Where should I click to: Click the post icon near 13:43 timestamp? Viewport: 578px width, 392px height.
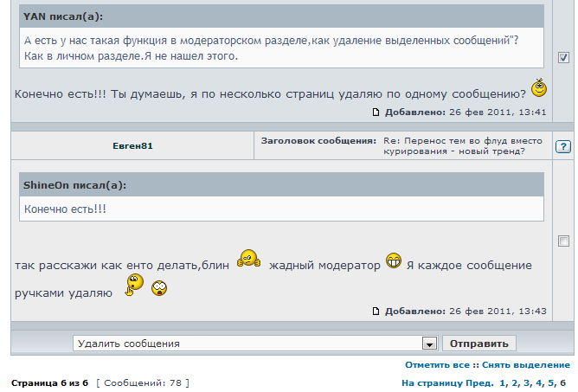point(376,312)
